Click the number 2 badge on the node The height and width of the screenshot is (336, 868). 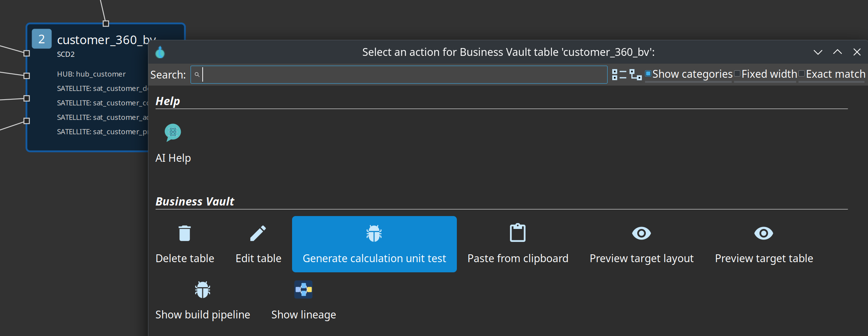(41, 39)
